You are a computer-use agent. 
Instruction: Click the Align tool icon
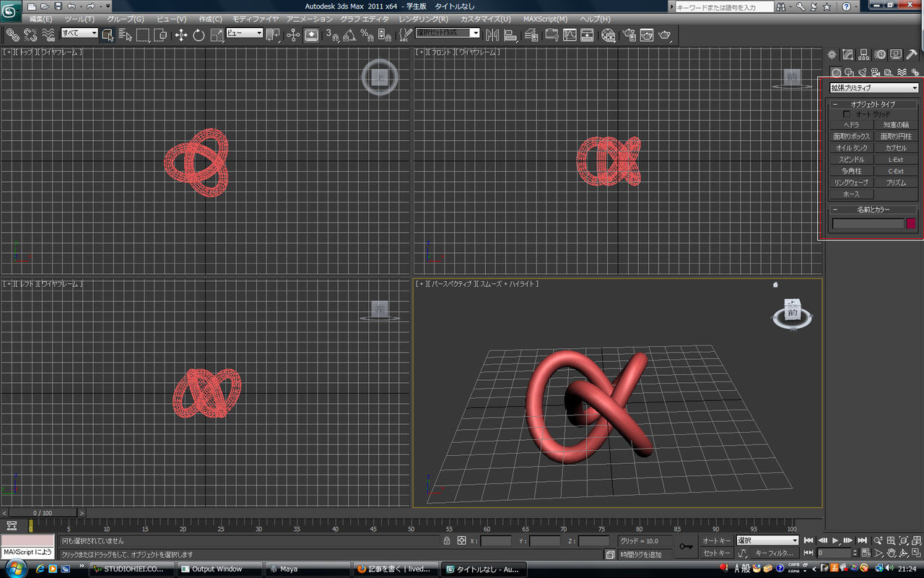click(x=510, y=35)
